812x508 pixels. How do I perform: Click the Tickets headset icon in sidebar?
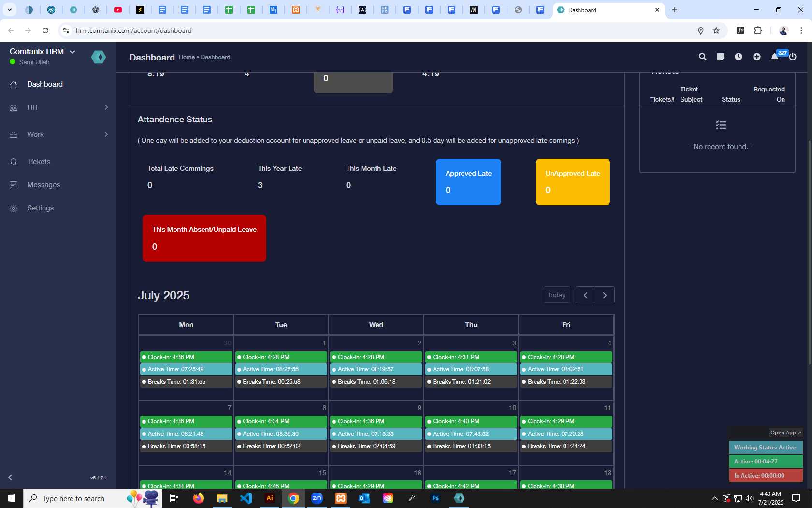point(14,162)
